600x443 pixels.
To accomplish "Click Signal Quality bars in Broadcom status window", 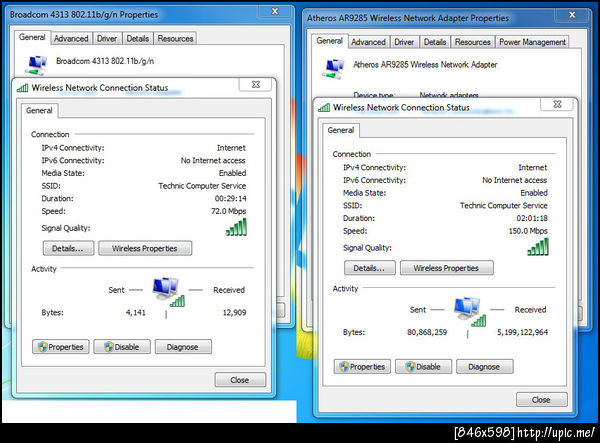I will [236, 227].
